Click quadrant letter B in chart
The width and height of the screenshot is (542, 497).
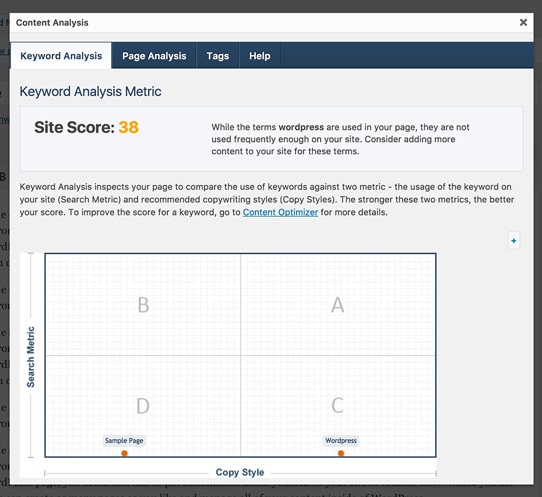pyautogui.click(x=143, y=305)
